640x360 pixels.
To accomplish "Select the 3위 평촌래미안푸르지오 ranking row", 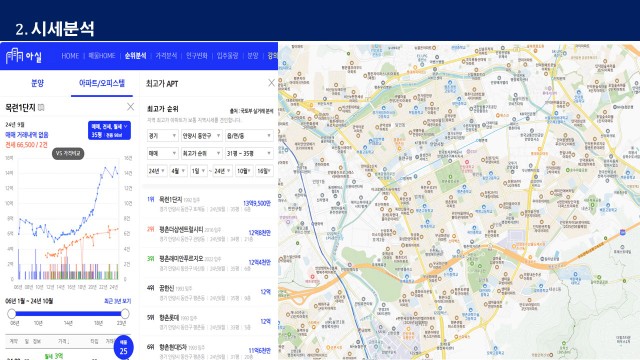I will [209, 263].
